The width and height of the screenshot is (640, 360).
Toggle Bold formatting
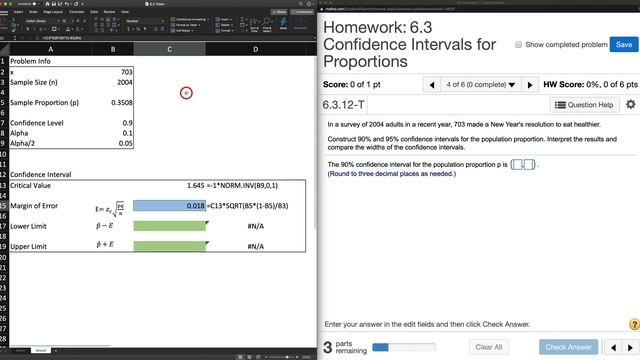point(28,29)
